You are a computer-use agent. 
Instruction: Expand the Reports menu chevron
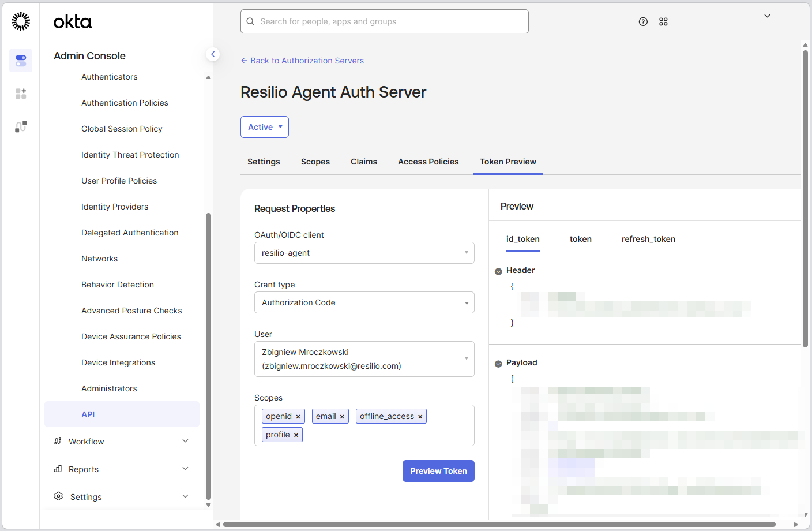click(x=185, y=469)
